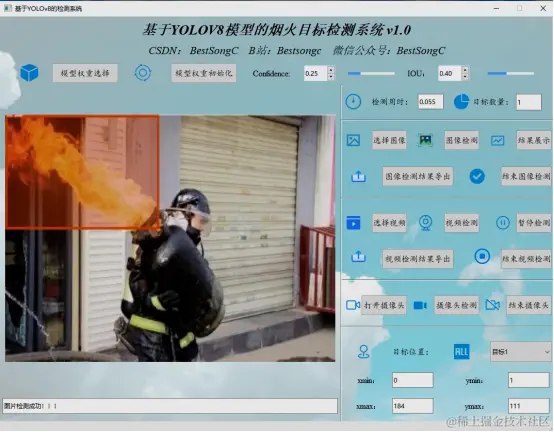This screenshot has width=554, height=432.
Task: Click the pause circle icon
Action: (x=502, y=223)
